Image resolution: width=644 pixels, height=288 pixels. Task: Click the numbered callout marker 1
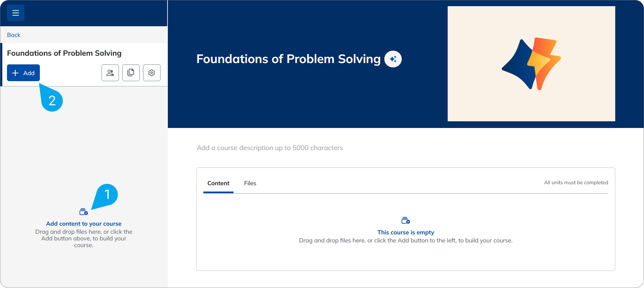[x=107, y=195]
